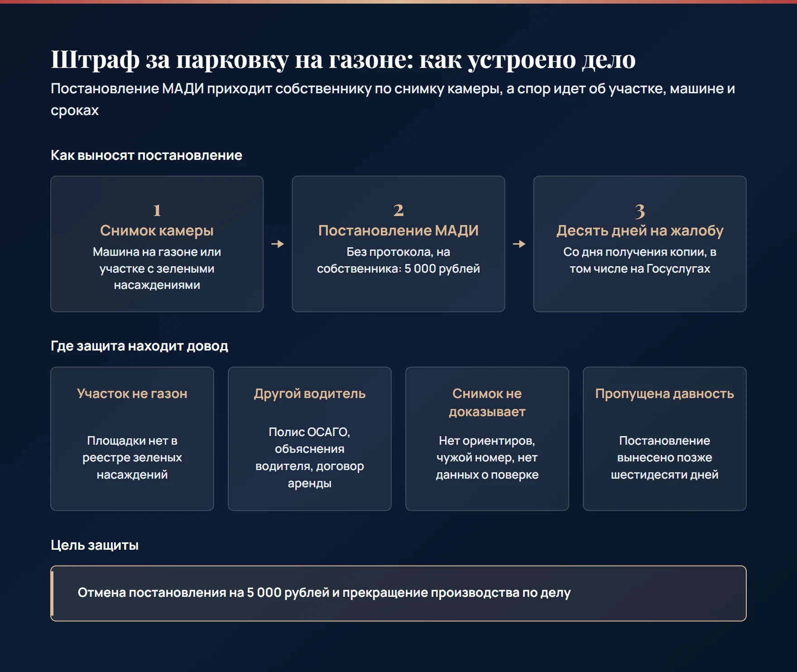Select the heading 'Цель защиты'
The width and height of the screenshot is (797, 672).
click(x=95, y=545)
